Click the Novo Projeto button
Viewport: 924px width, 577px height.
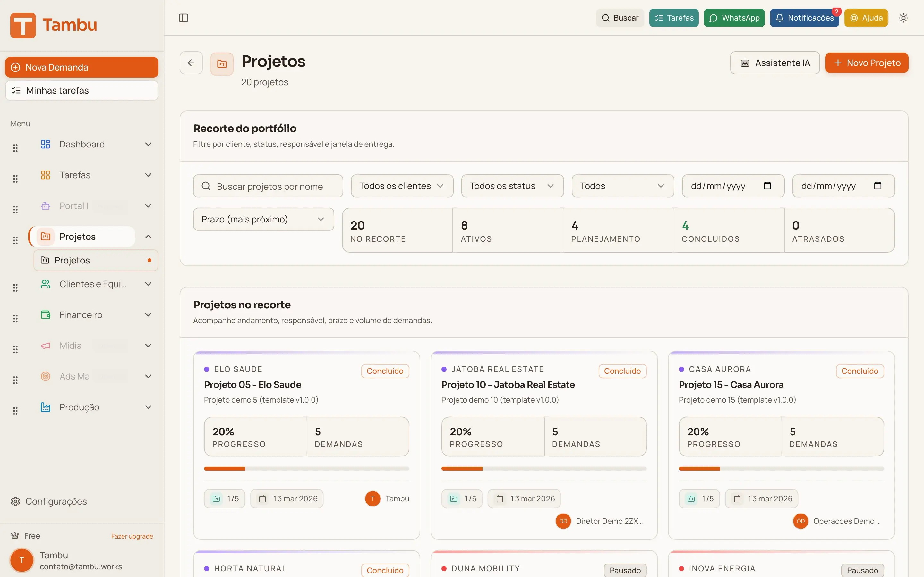click(866, 63)
